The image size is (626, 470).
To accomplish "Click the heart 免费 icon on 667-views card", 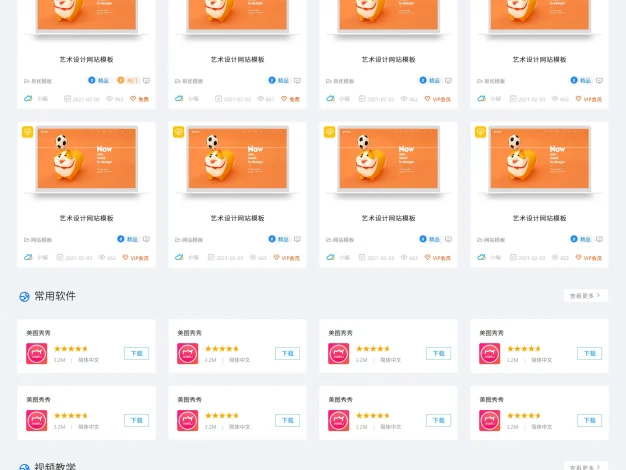I will click(x=284, y=99).
